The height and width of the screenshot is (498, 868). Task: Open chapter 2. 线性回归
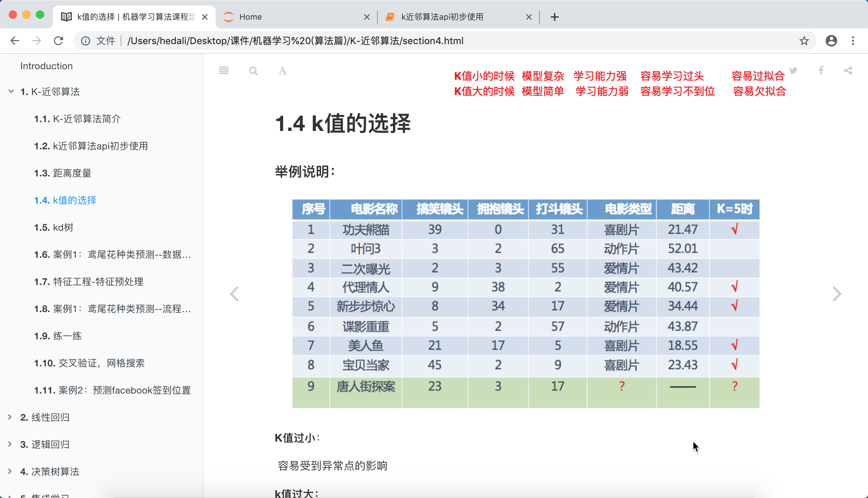45,417
